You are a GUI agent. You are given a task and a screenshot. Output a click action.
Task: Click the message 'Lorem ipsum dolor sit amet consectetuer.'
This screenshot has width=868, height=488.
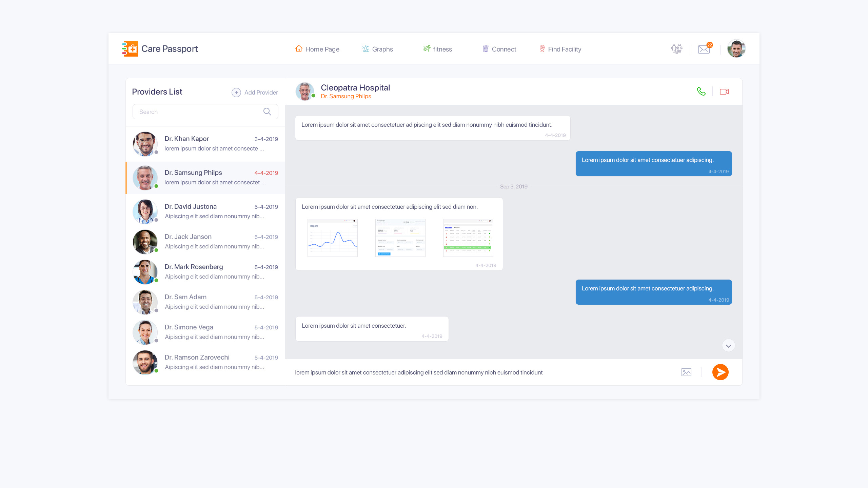372,329
